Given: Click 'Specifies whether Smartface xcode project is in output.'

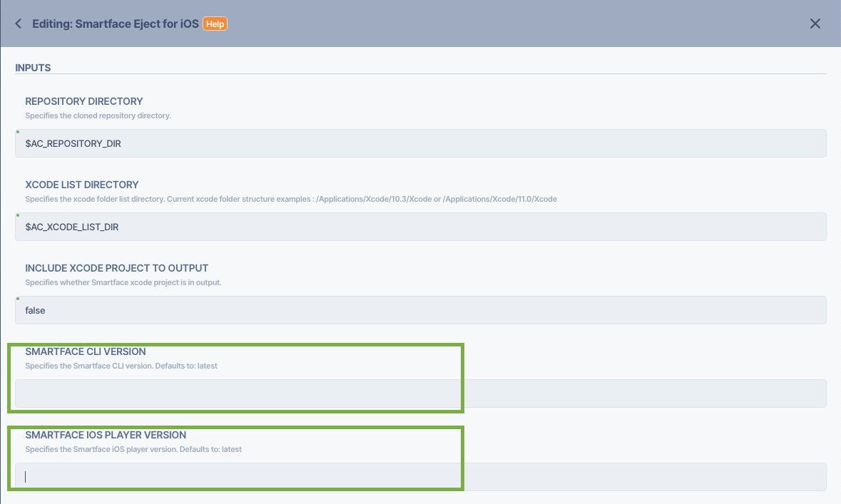Looking at the screenshot, I should click(x=123, y=282).
